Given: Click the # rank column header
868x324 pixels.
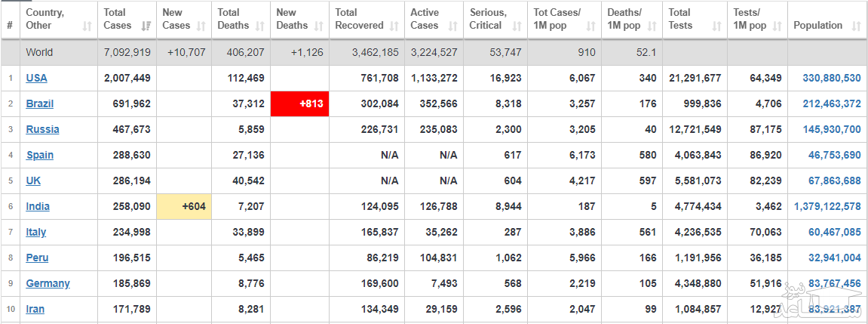Looking at the screenshot, I should point(10,26).
